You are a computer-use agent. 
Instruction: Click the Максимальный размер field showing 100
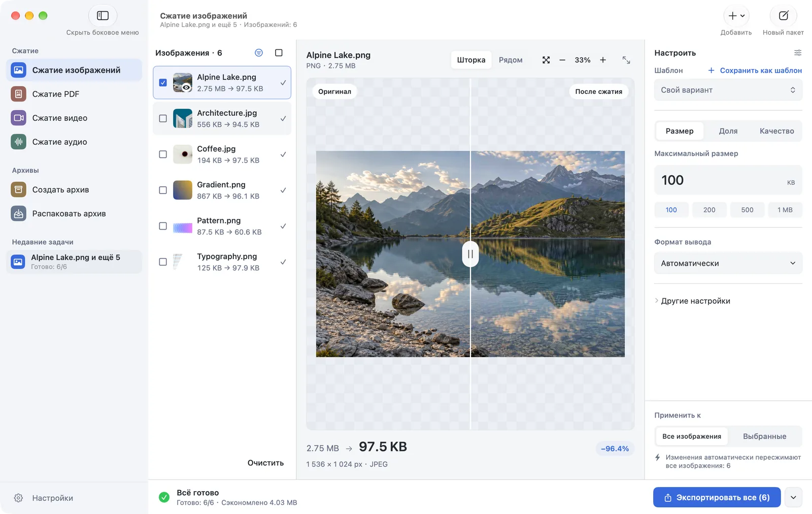tap(728, 180)
